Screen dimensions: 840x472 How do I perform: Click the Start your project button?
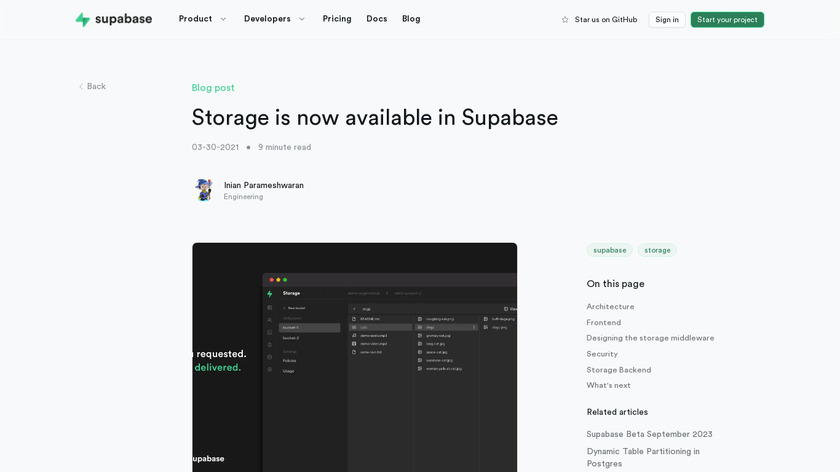[727, 19]
